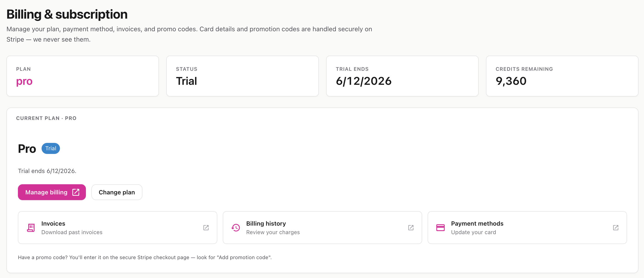Select the Status card showing Trial
Viewport: 644px width, 278px height.
click(x=242, y=76)
